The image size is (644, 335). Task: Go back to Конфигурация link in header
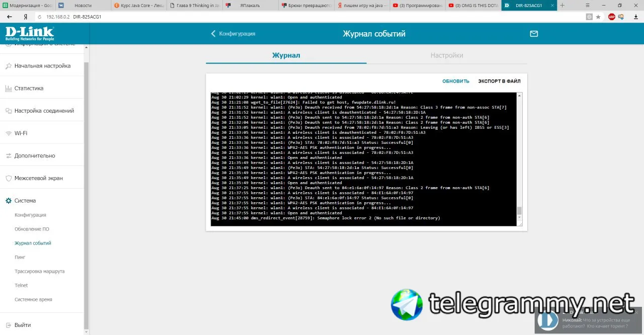pos(237,34)
